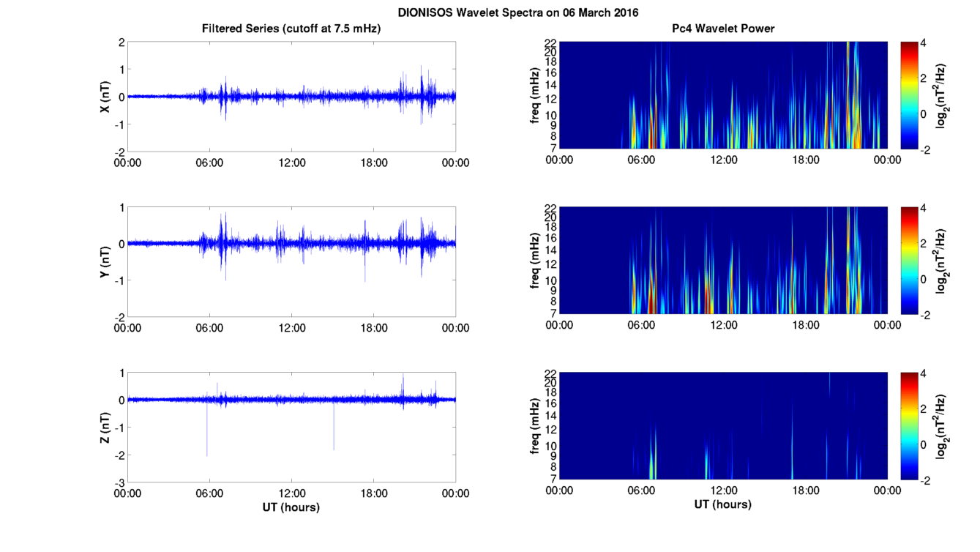This screenshot has width=980, height=552.
Task: Click the top wavelet power spectrogram
Action: tap(723, 95)
